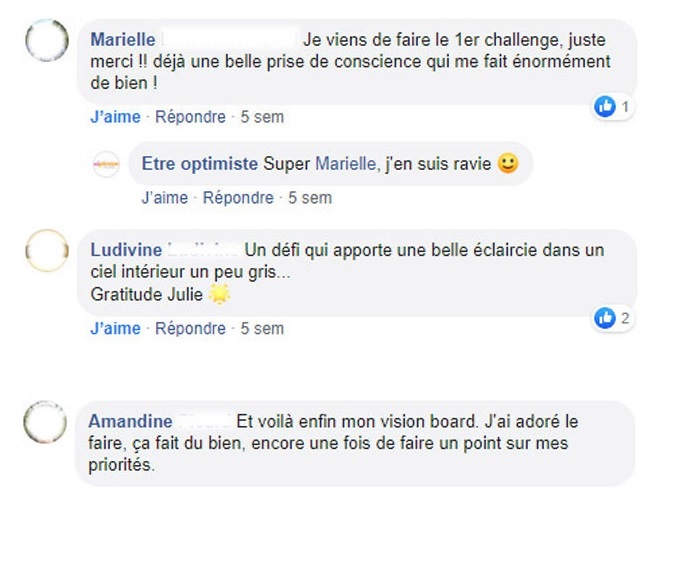696x568 pixels.
Task: Reply to Ludivine's comment via Répondre
Action: (190, 328)
